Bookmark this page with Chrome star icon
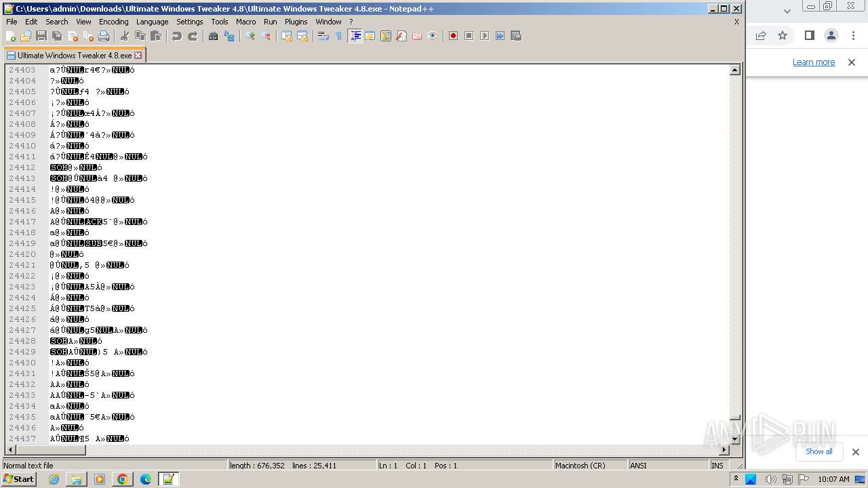The height and width of the screenshot is (488, 868). [x=783, y=35]
